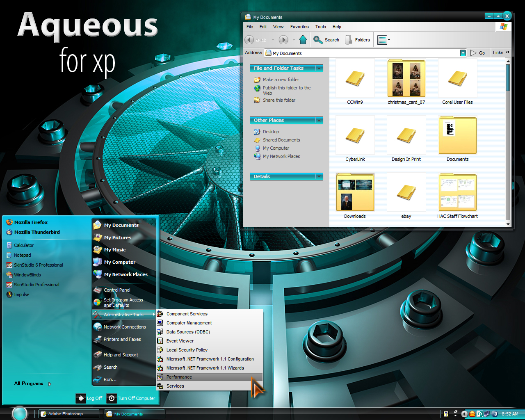Open the File menu
This screenshot has width=525, height=420.
click(250, 27)
